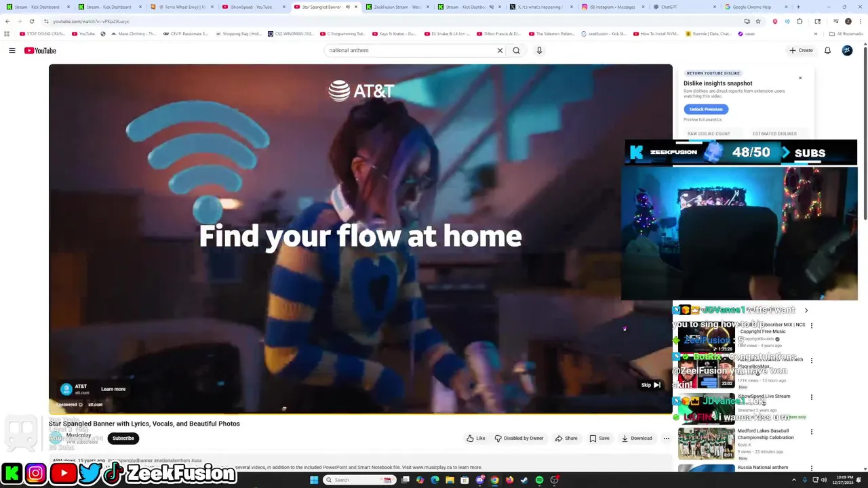The image size is (868, 488).
Task: Open YouTube notifications bell
Action: (827, 50)
